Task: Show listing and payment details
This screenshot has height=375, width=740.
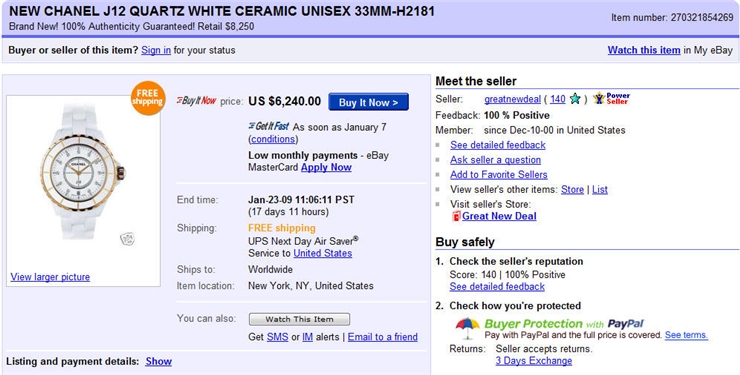Action: point(159,362)
